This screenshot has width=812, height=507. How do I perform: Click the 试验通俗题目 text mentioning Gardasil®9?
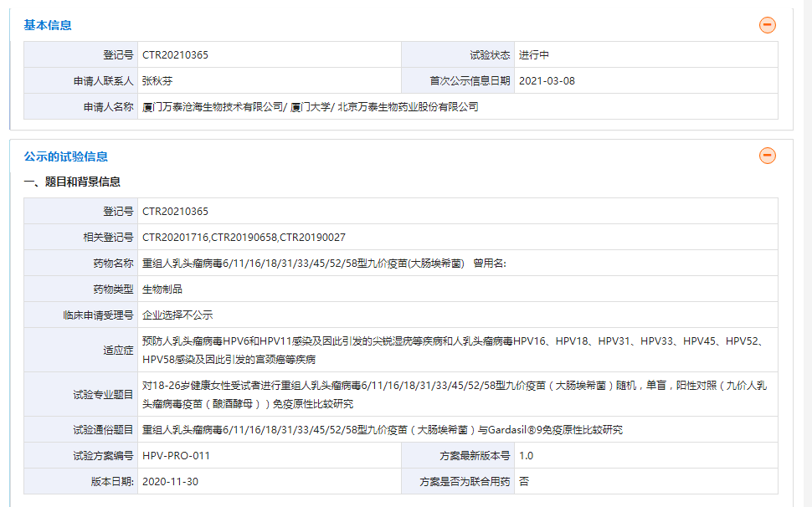(382, 431)
